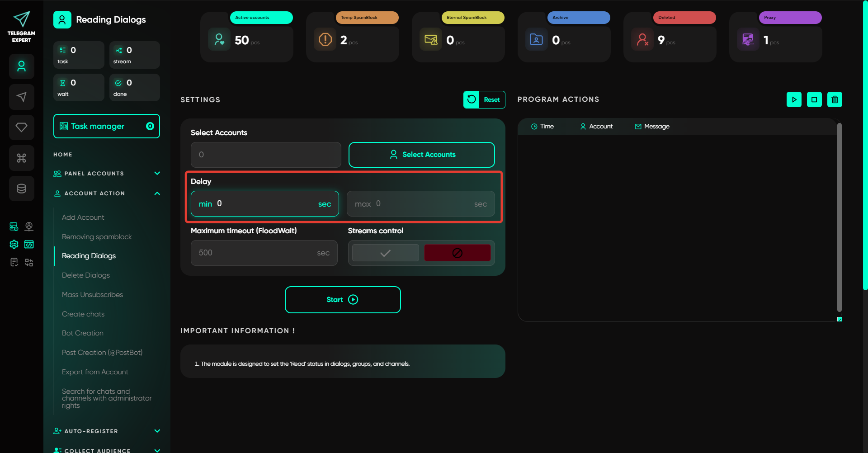Click the Start button

coord(342,300)
